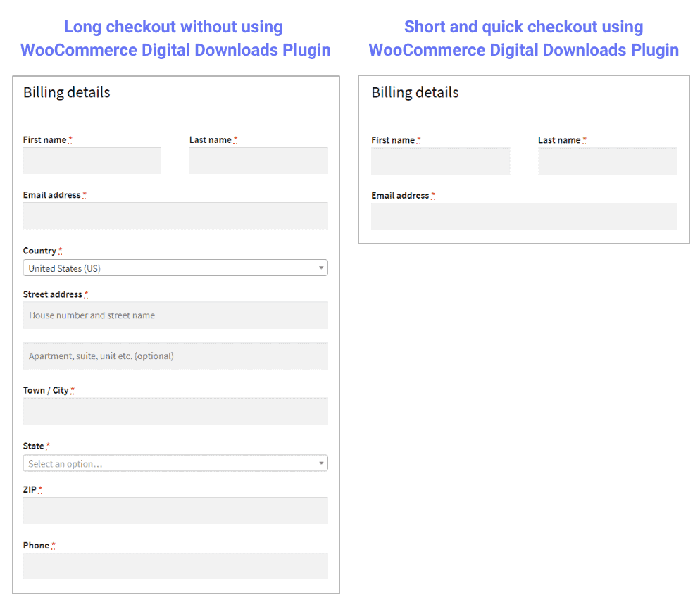Click the State dropdown arrow

click(321, 463)
